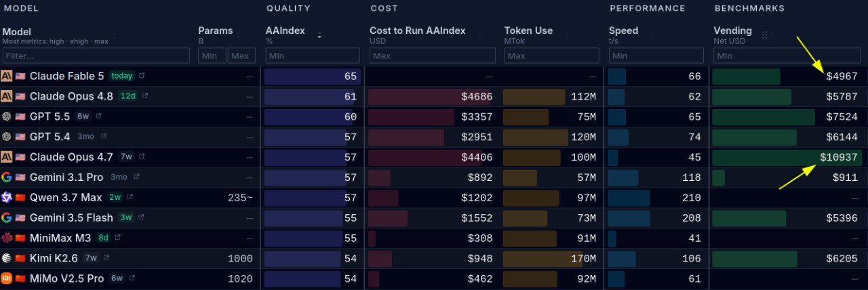This screenshot has height=290, width=868.
Task: Click Claude Opus 4.7 Vending bar showing $10937
Action: click(786, 157)
